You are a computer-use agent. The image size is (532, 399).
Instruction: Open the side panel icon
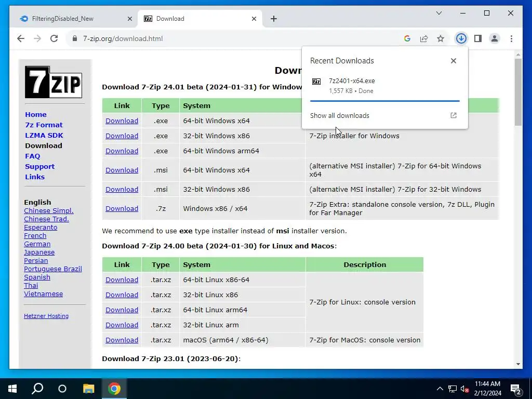tap(478, 38)
